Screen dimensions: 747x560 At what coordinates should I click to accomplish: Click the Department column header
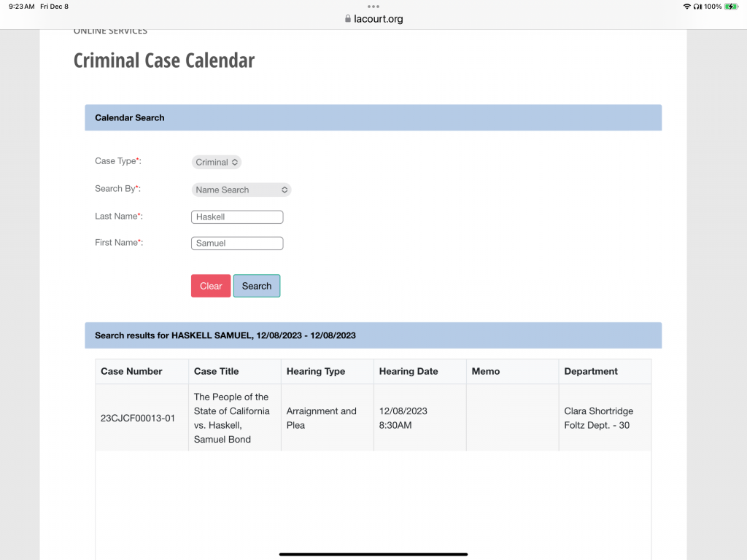(x=591, y=371)
